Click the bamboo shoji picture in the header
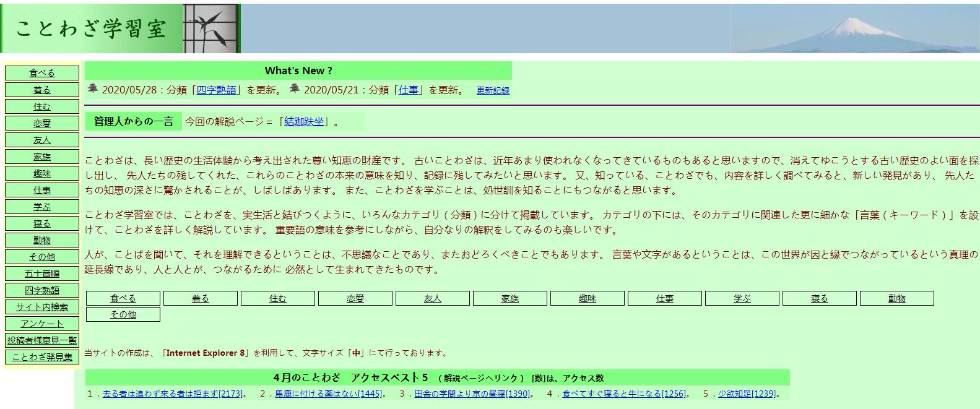 (x=212, y=28)
